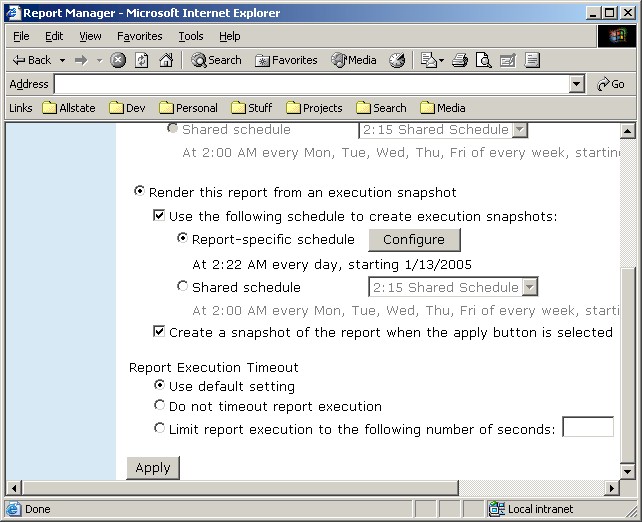This screenshot has width=642, height=522.
Task: Click the Back arrow toolbar button
Action: 32,60
